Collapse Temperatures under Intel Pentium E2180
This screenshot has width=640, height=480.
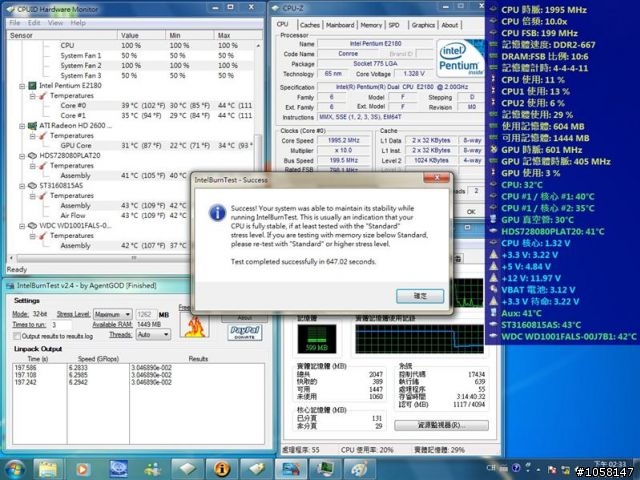pos(32,96)
